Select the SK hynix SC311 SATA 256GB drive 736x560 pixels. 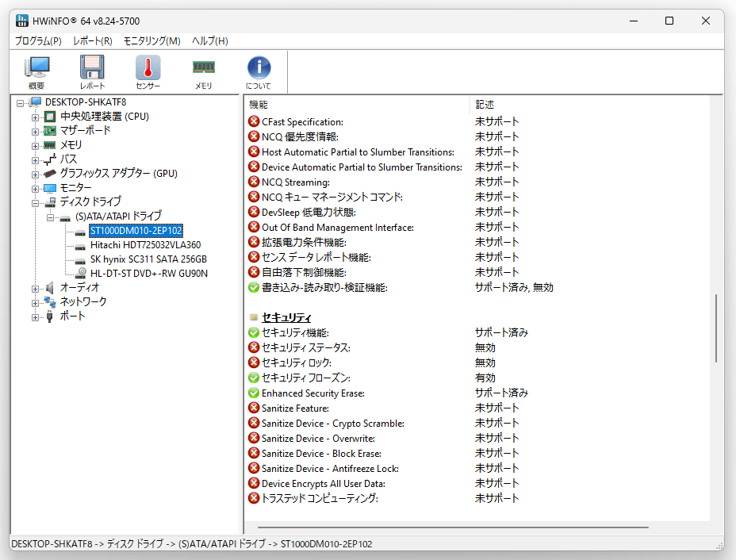[x=148, y=259]
